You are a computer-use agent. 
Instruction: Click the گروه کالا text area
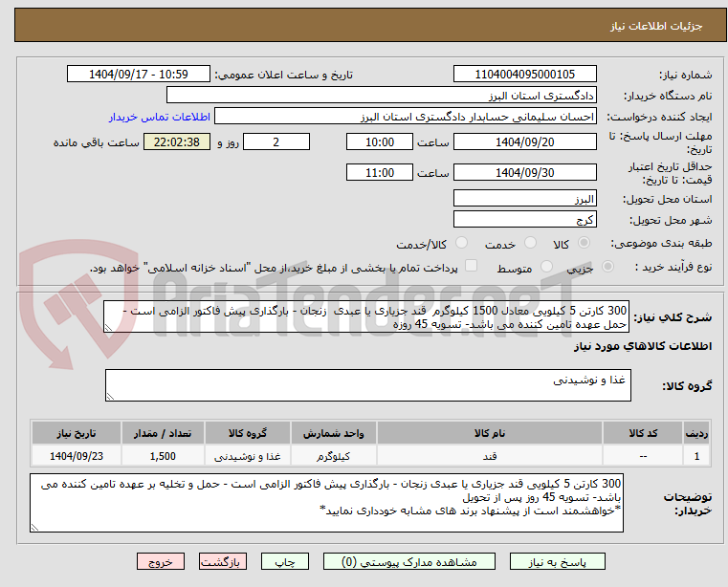click(x=368, y=385)
